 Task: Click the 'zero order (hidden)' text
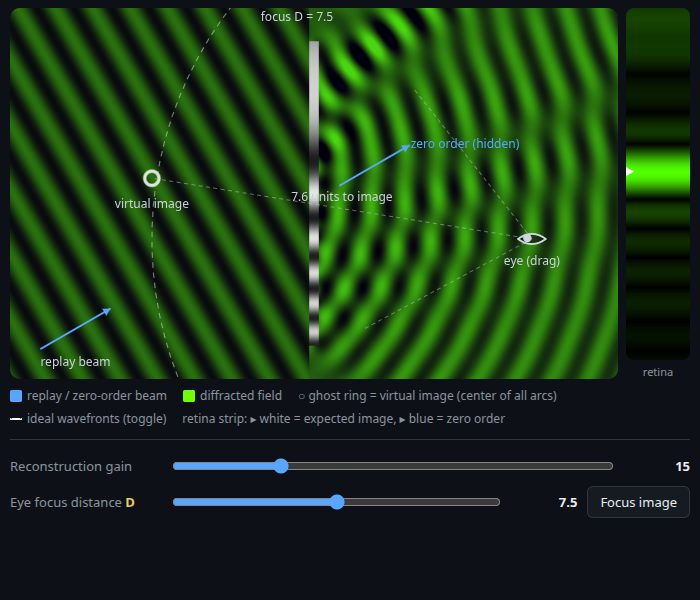(465, 144)
